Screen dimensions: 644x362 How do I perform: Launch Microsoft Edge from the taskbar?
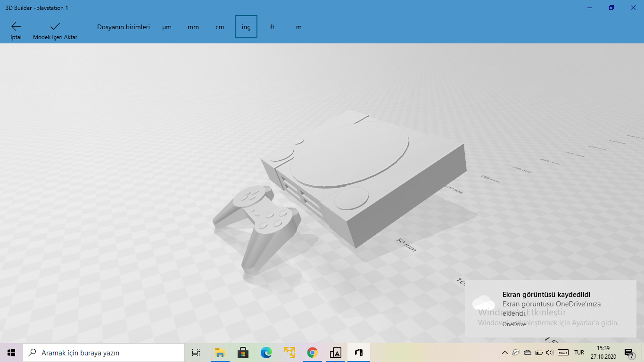tap(265, 352)
